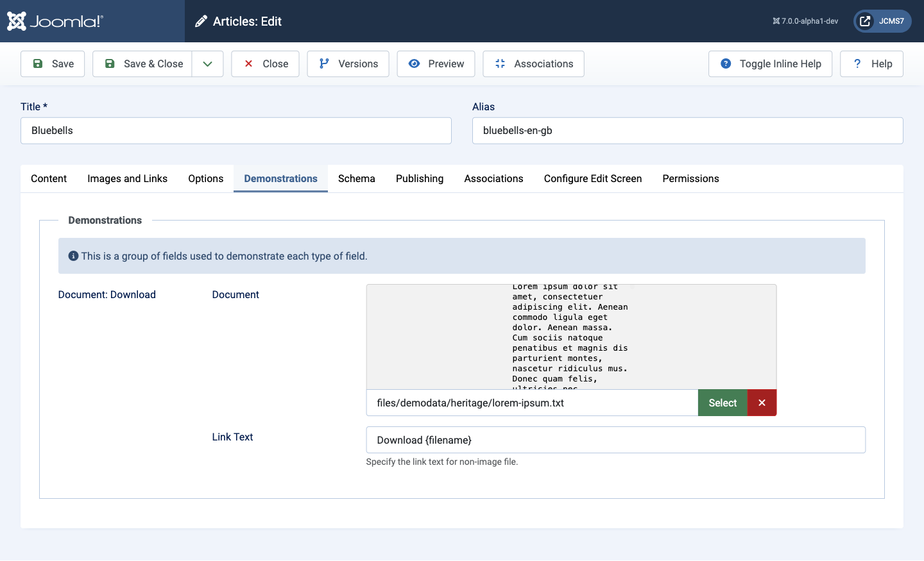The image size is (924, 561).
Task: Open the Schema tab
Action: point(357,178)
